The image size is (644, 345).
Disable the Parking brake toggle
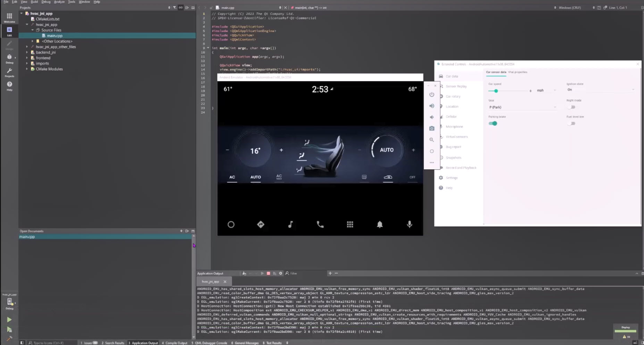[493, 123]
